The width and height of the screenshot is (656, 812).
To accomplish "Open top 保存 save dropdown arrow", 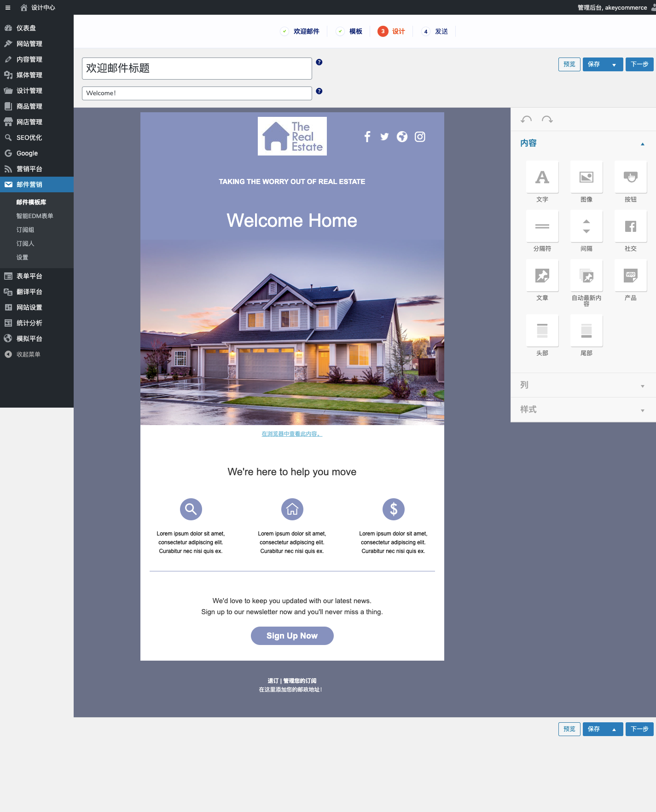I will pyautogui.click(x=614, y=65).
